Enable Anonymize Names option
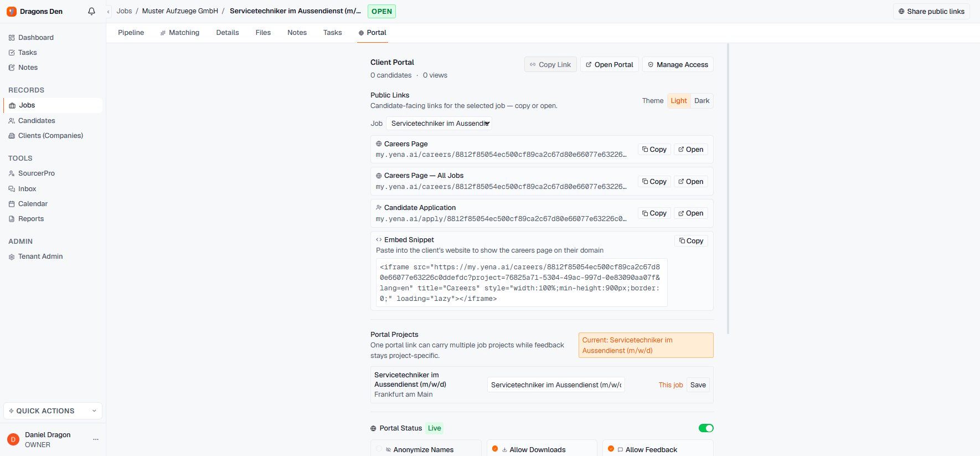 (379, 449)
